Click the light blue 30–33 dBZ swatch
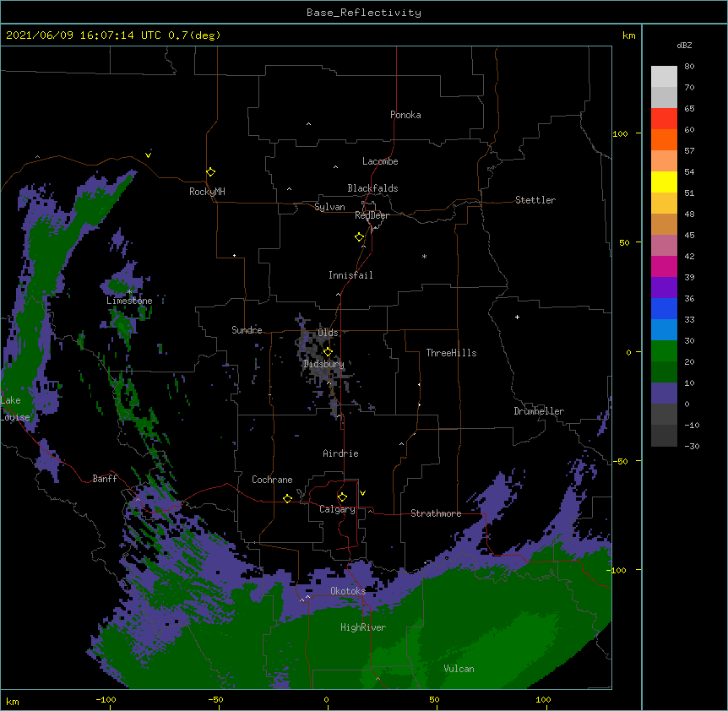Viewport: 728px width, 711px height. click(x=664, y=330)
